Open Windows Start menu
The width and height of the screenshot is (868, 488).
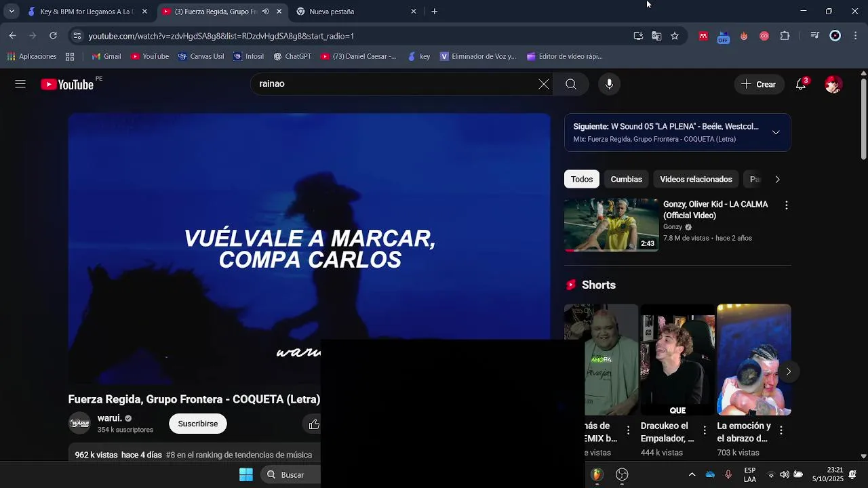[246, 474]
